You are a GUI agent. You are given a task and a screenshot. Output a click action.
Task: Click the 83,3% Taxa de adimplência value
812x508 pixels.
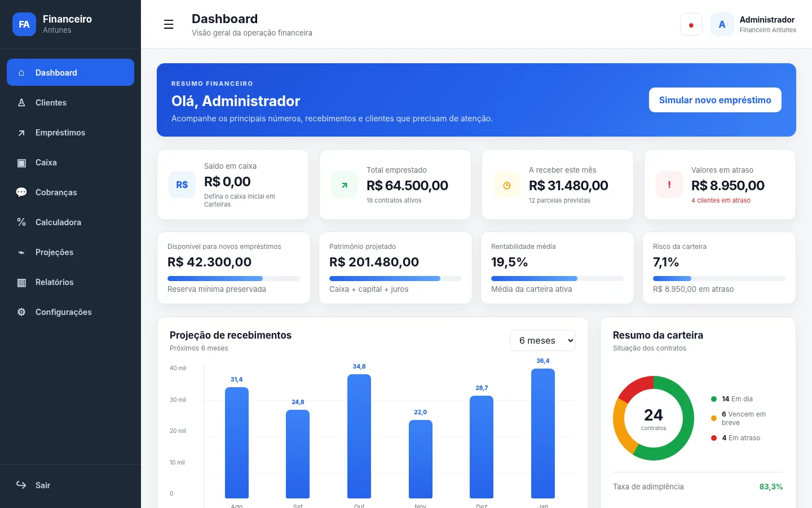tap(771, 487)
